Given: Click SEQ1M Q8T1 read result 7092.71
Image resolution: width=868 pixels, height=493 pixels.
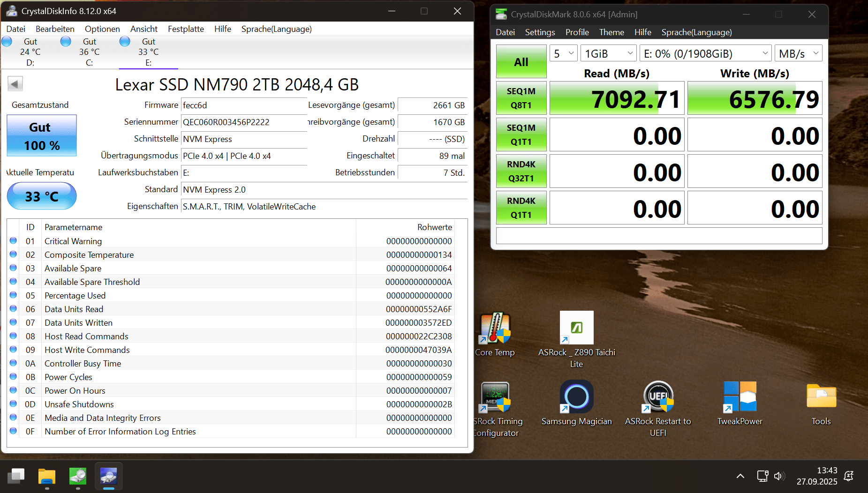Looking at the screenshot, I should (617, 98).
